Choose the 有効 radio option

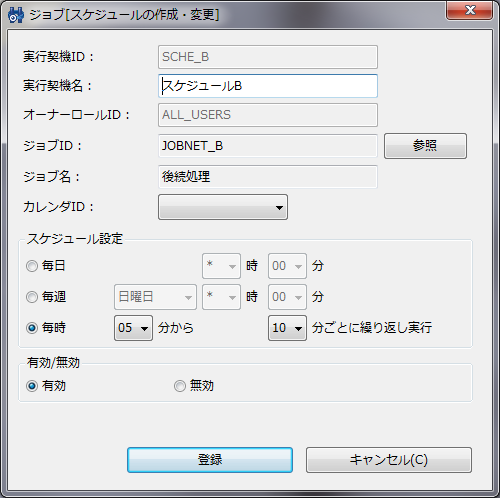pyautogui.click(x=32, y=386)
